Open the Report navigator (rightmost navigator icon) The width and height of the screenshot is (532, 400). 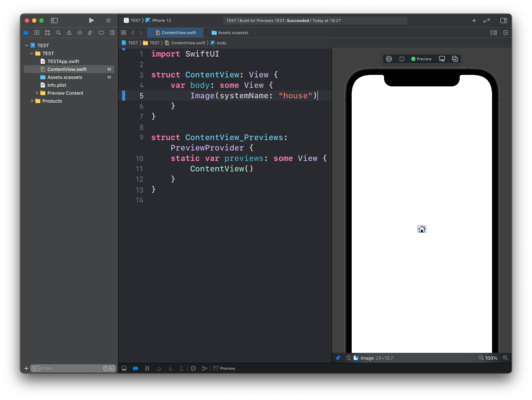tap(112, 32)
